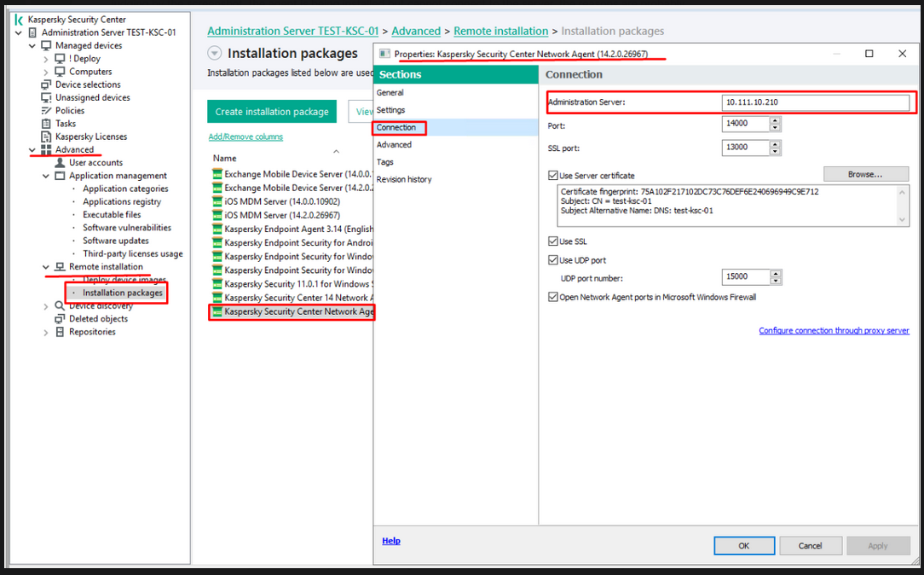Click the Advanced breadcrumb link
924x575 pixels.
416,32
